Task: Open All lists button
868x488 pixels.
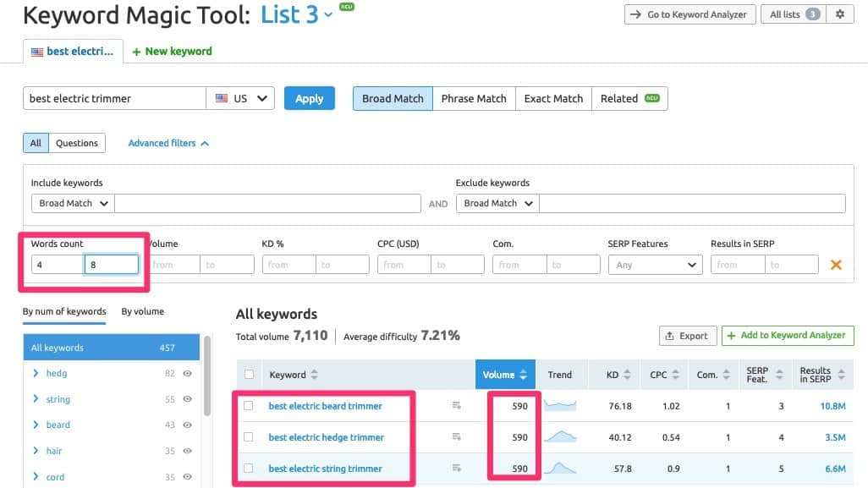Action: pyautogui.click(x=794, y=14)
